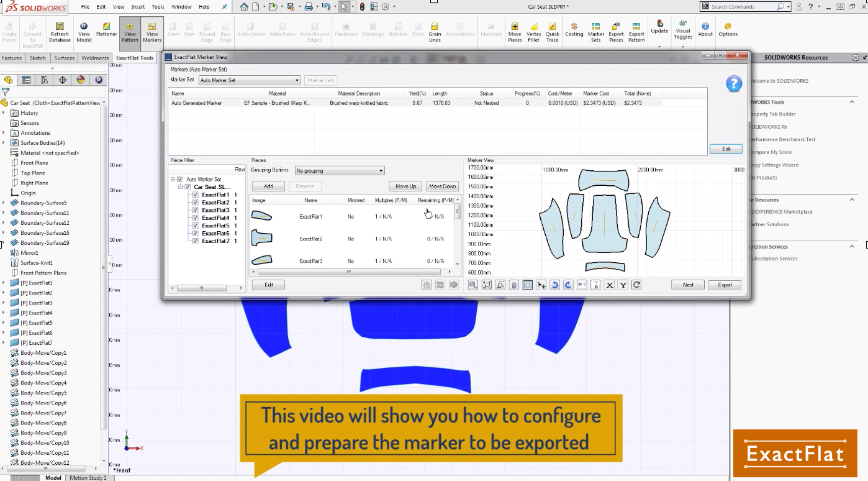Select the Grain Lines tool
Viewport: 868px width, 481px height.
(435, 32)
